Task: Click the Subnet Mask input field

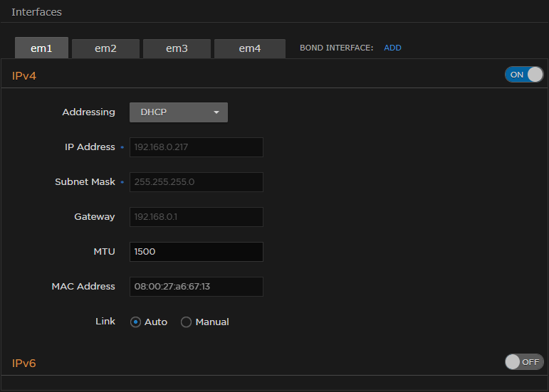Action: pos(197,182)
